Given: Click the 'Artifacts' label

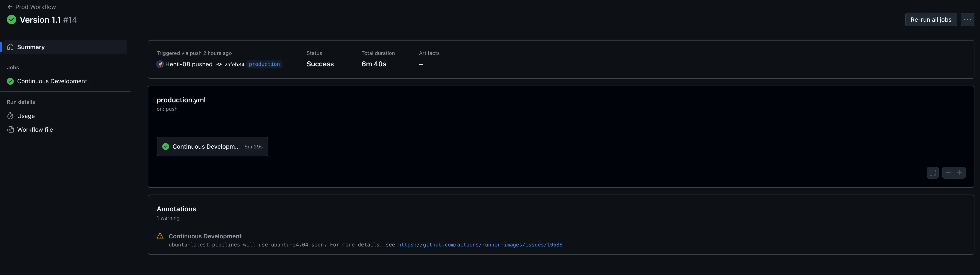Looking at the screenshot, I should 429,53.
